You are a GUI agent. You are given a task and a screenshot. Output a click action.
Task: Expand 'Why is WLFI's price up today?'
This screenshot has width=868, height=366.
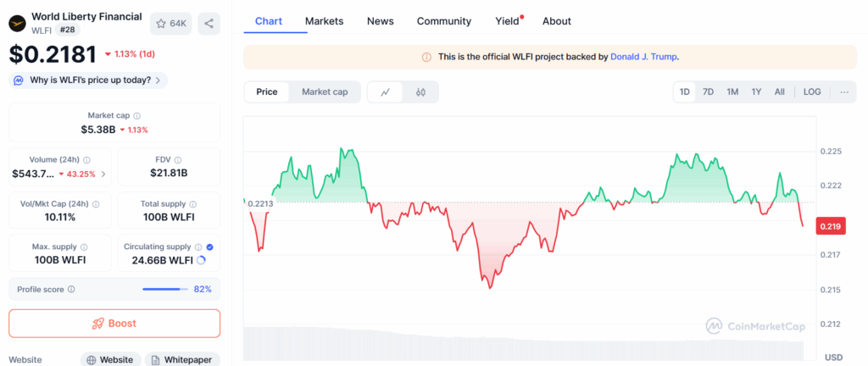[88, 80]
